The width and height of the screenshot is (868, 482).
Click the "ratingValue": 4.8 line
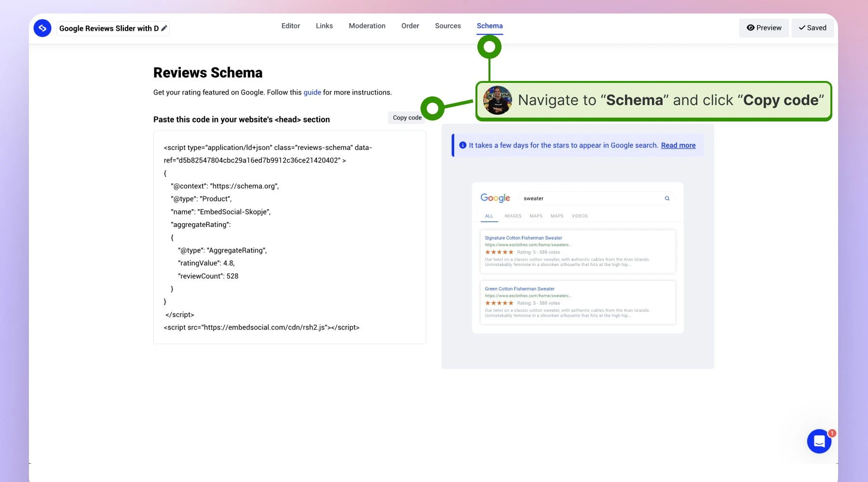point(206,263)
